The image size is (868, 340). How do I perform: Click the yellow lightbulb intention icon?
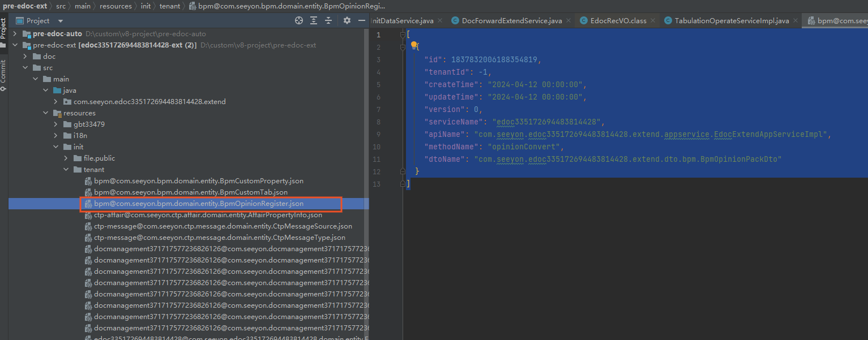coord(414,45)
